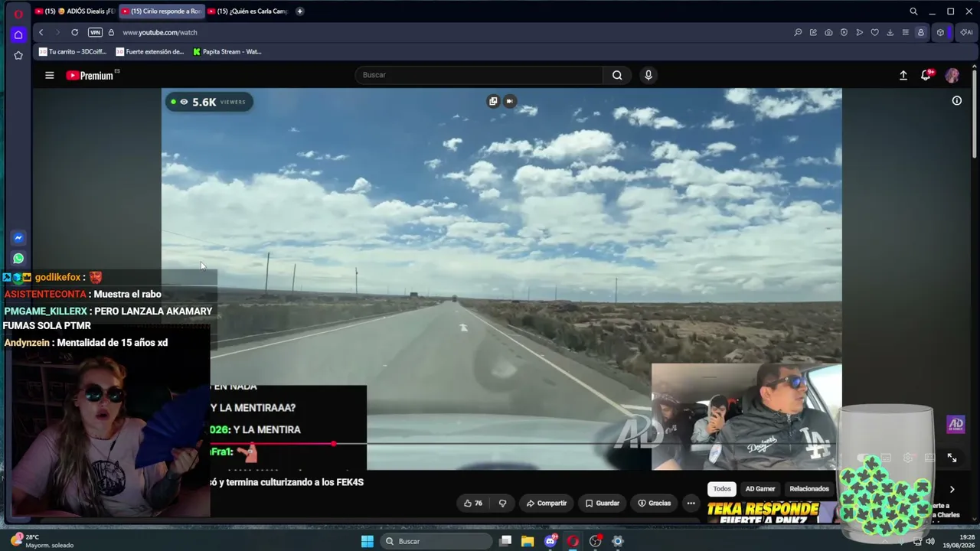This screenshot has height=551, width=980.
Task: Pop out video with detach icon
Action: point(493,101)
